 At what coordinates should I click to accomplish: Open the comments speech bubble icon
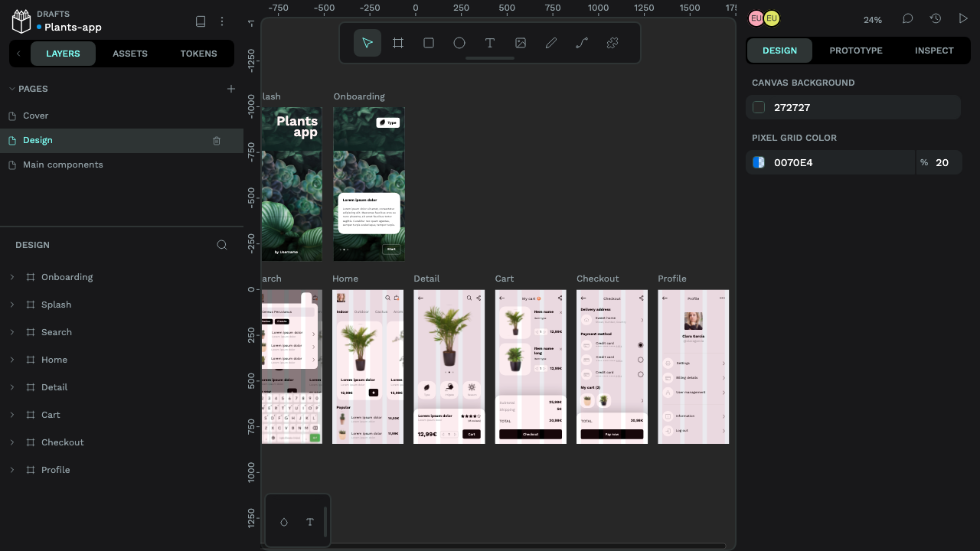[x=908, y=18]
